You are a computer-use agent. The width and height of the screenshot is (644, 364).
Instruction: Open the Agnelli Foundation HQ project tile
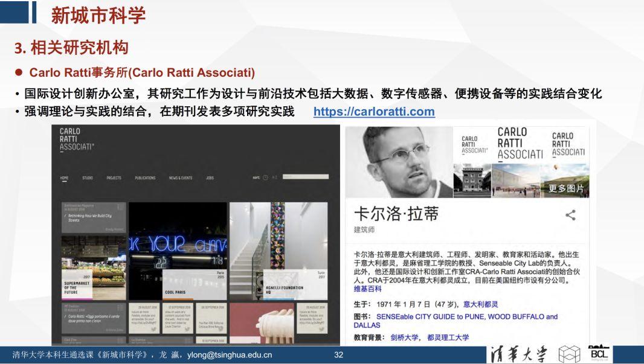pyautogui.click(x=279, y=251)
